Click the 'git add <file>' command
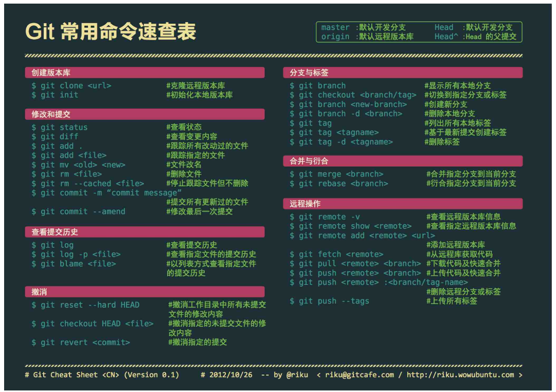The height and width of the screenshot is (392, 556). pos(69,155)
